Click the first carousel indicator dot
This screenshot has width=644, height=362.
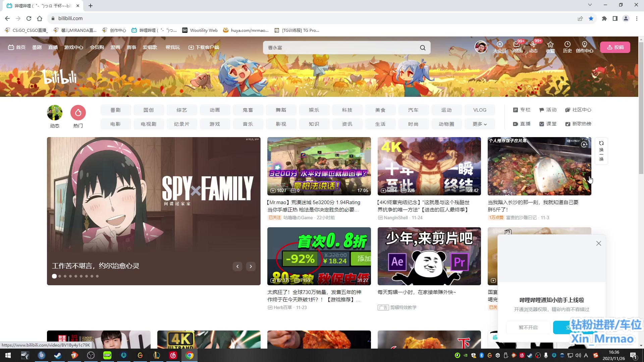pos(54,276)
